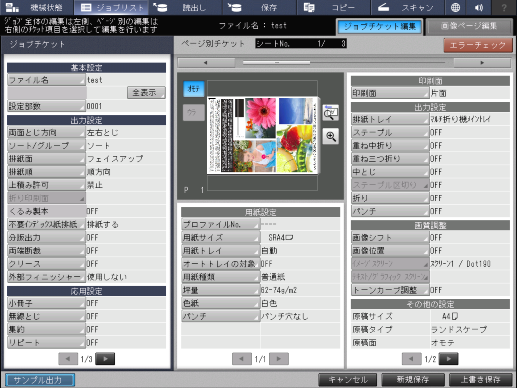Open the 用紙種類 setting

[221, 277]
